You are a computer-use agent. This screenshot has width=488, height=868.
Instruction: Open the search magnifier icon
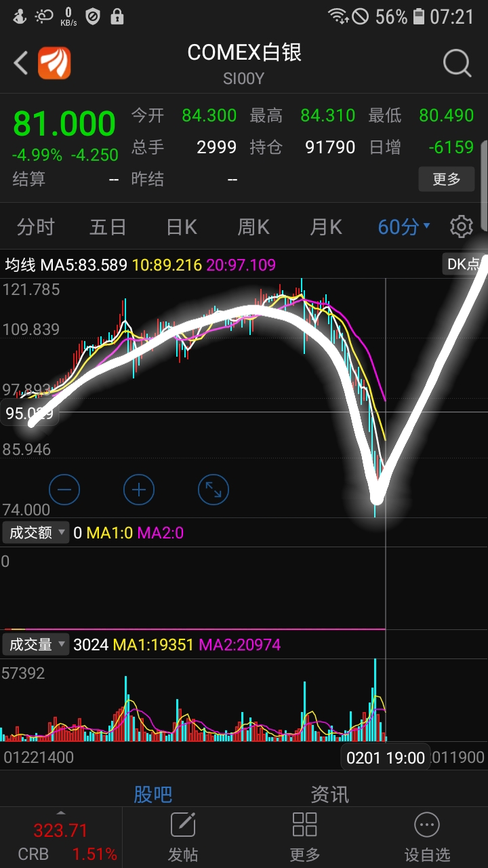click(x=457, y=64)
